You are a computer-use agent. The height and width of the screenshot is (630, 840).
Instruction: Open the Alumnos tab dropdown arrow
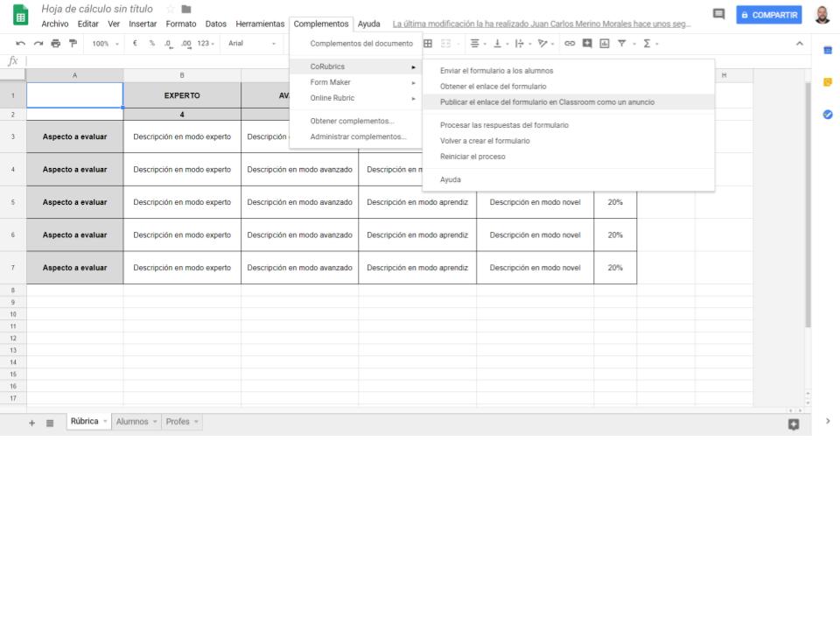[x=156, y=422]
